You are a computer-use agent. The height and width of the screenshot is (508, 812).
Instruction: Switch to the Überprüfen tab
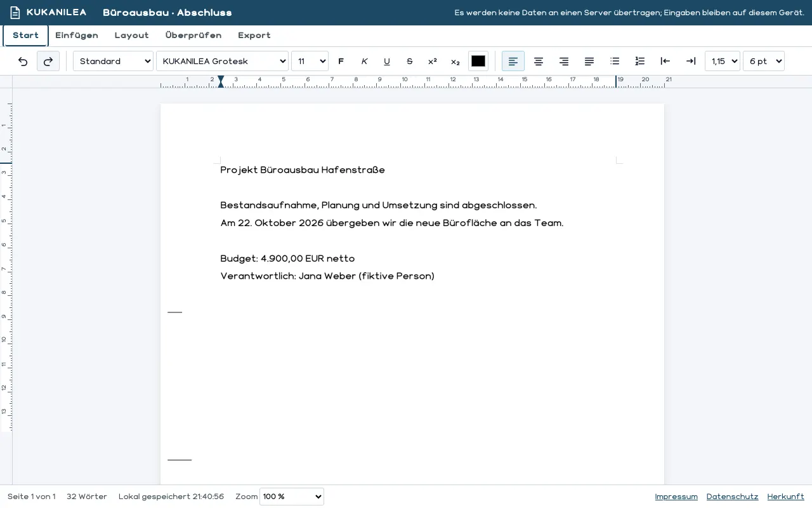(x=193, y=36)
